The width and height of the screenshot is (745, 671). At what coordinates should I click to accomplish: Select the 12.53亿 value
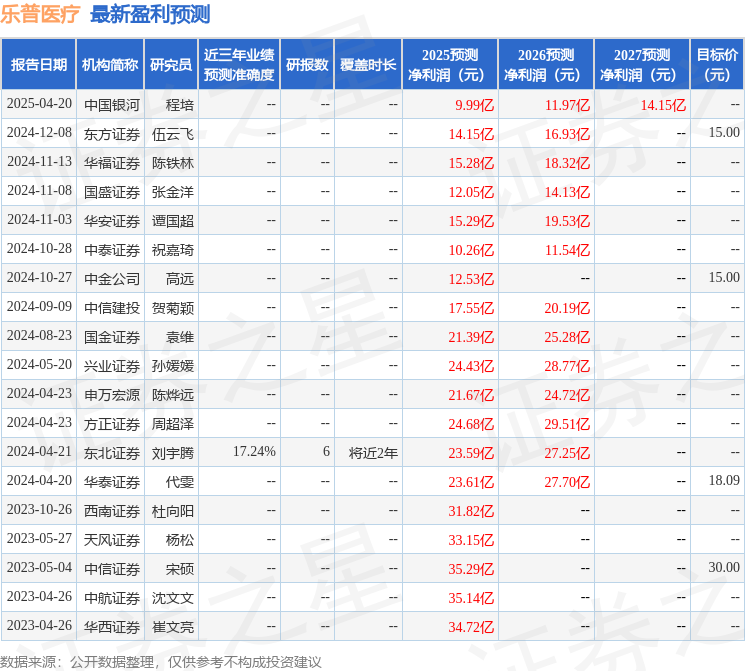pos(471,279)
